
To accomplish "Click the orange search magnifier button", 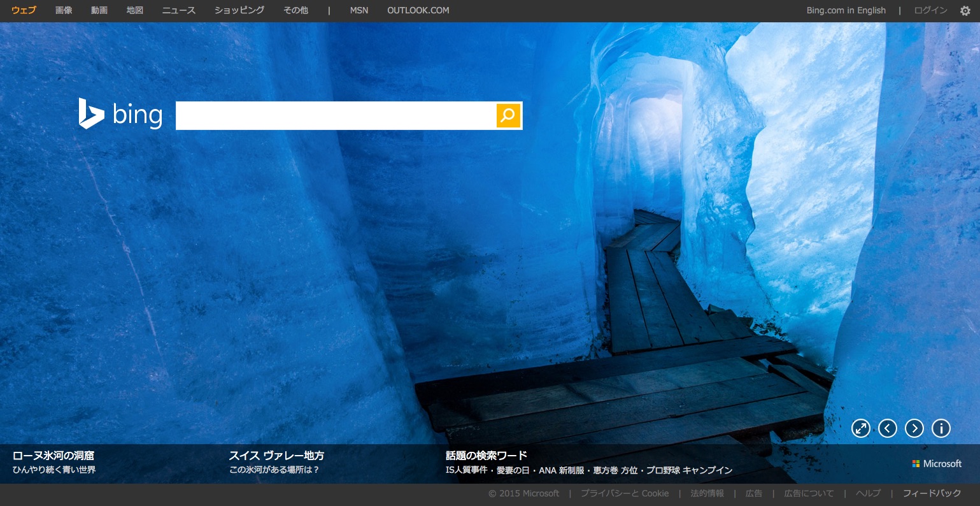I will 508,115.
